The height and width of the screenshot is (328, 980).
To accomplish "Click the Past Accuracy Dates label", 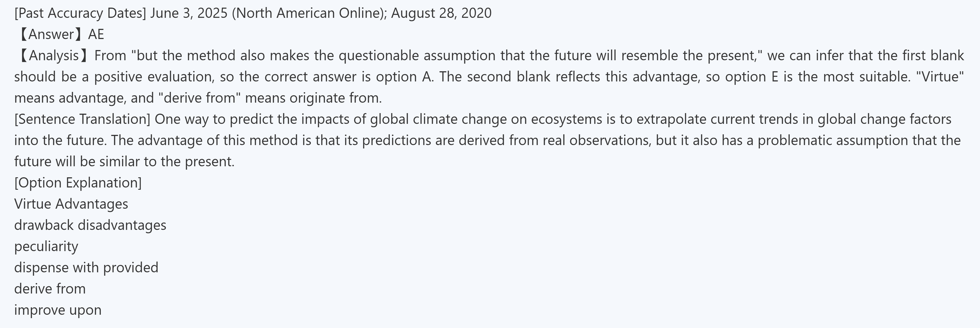I will [80, 13].
